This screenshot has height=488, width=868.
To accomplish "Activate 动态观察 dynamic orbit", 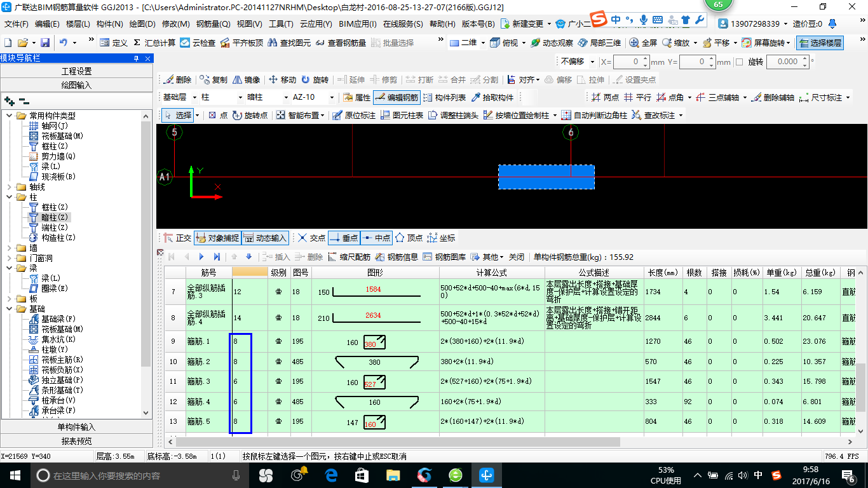I will [552, 43].
